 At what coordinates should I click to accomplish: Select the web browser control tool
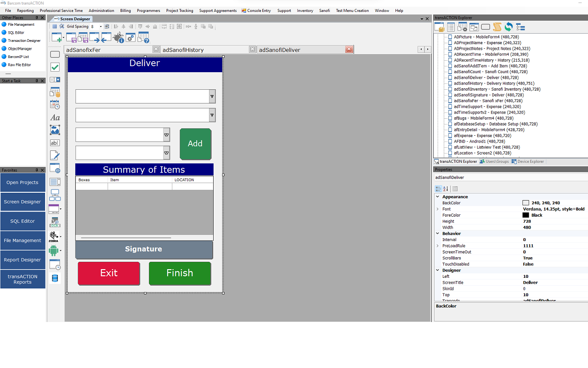pyautogui.click(x=55, y=168)
